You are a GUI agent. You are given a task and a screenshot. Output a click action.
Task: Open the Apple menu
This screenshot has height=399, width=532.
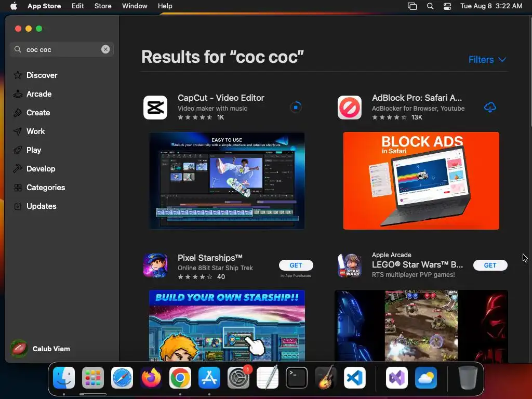(14, 6)
